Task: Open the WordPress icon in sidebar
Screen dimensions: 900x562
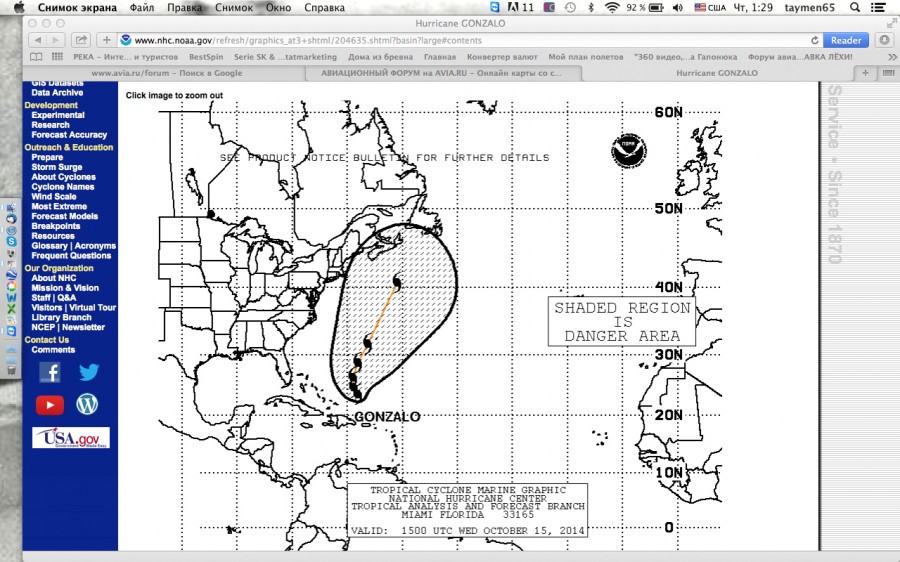Action: coord(87,404)
